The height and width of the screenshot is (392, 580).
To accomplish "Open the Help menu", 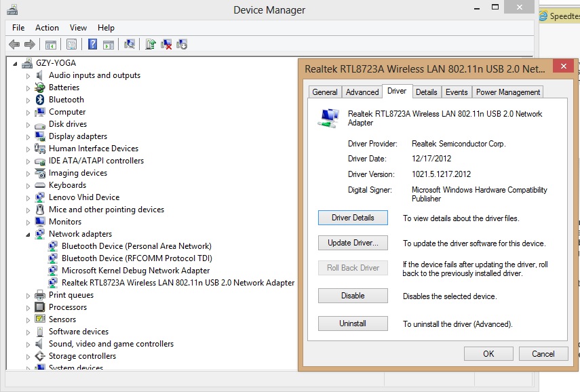I will (x=106, y=28).
